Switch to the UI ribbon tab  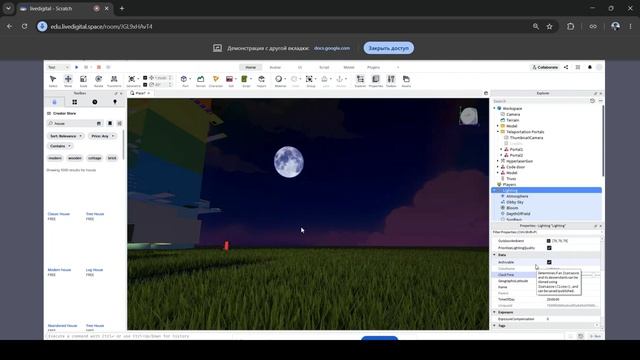point(300,67)
